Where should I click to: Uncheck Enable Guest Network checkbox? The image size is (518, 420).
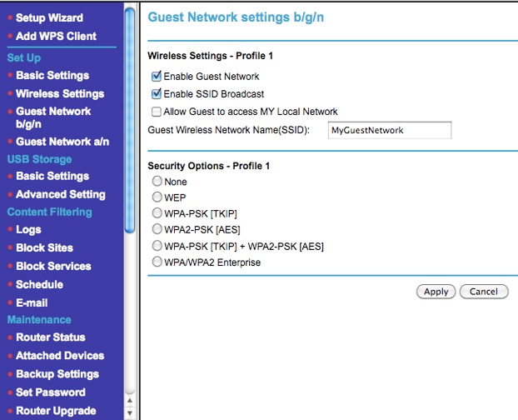click(x=157, y=77)
